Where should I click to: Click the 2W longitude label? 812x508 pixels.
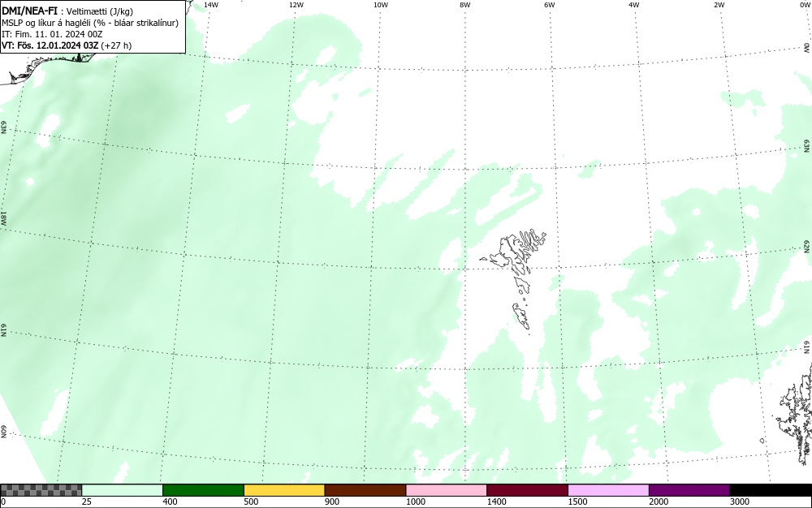pos(719,5)
